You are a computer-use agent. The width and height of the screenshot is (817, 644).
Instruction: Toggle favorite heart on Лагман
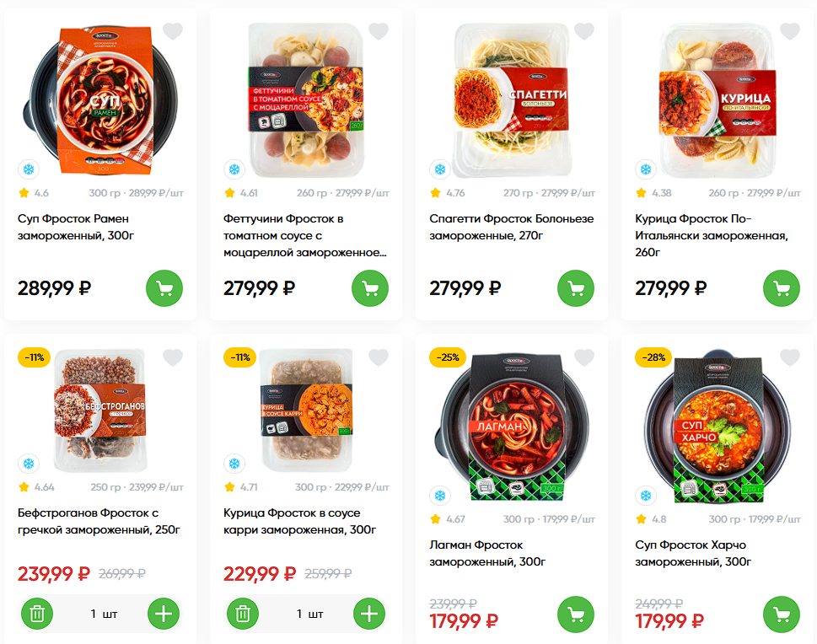tap(584, 358)
